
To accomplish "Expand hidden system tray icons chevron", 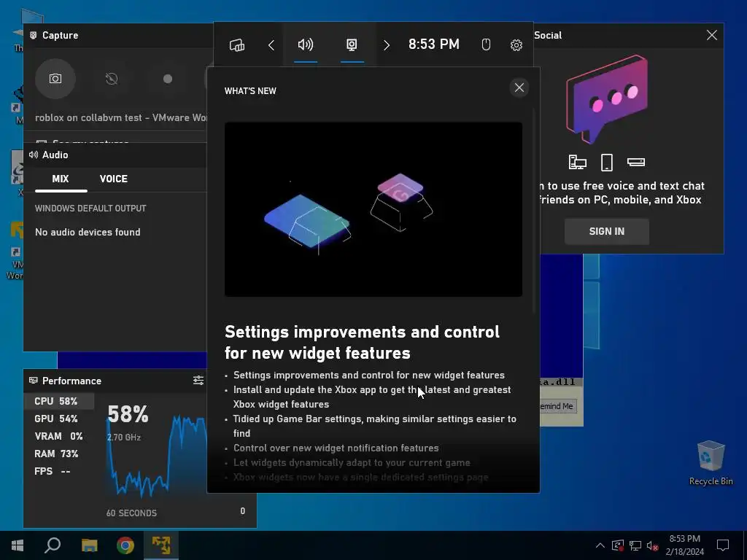I will [x=600, y=545].
